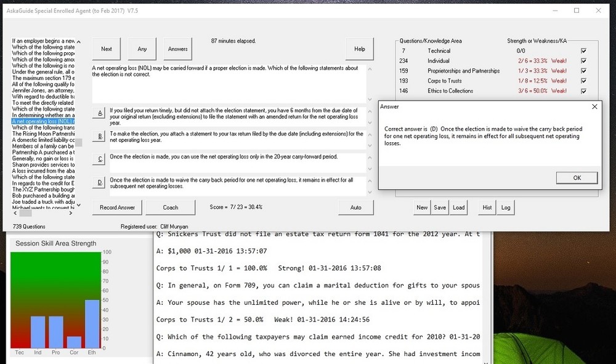The image size is (616, 364).
Task: Save the current session
Action: 440,208
